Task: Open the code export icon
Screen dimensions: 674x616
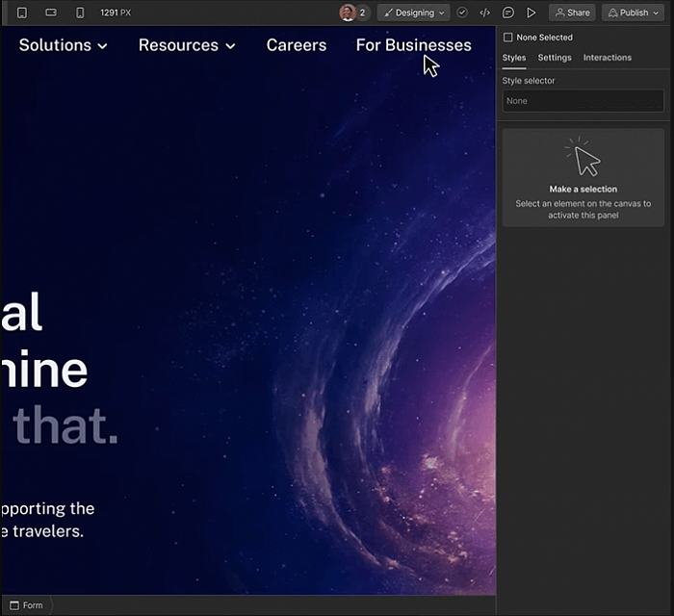Action: [485, 13]
